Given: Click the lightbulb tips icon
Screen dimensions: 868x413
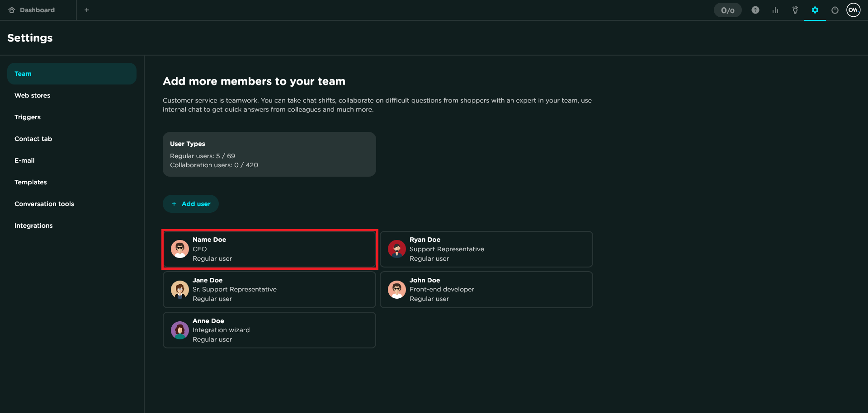Looking at the screenshot, I should click(795, 10).
